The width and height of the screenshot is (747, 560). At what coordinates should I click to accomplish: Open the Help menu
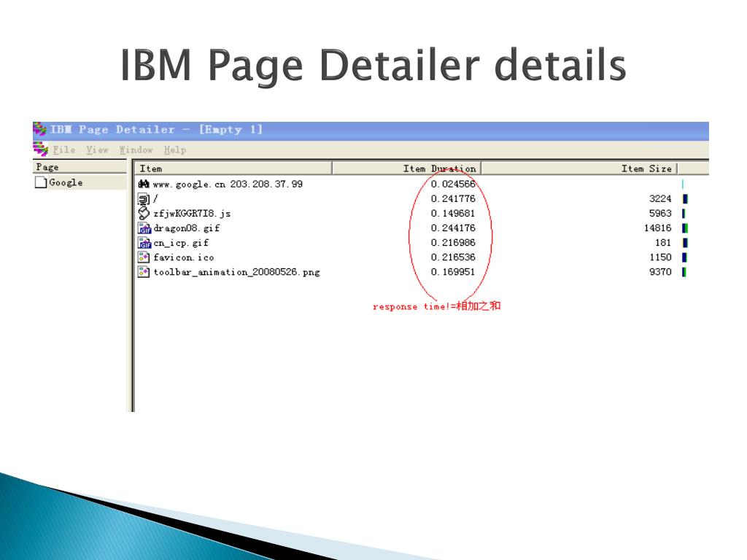click(x=175, y=150)
